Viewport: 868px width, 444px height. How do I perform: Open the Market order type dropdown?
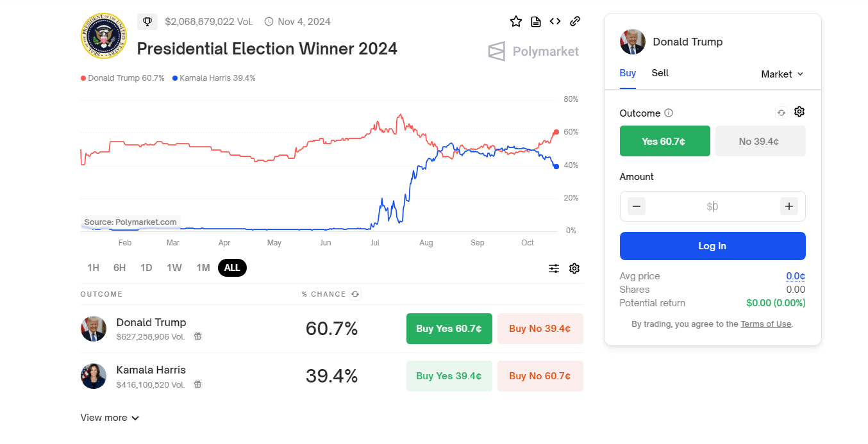tap(781, 74)
